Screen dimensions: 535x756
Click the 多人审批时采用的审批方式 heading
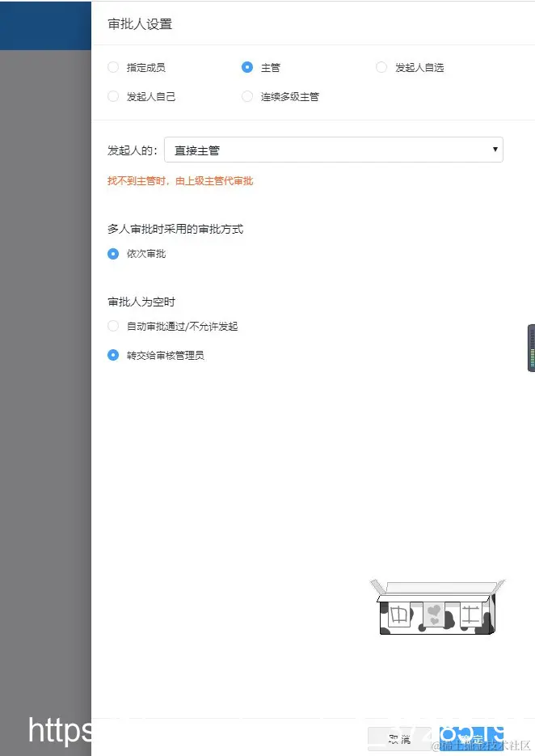175,229
